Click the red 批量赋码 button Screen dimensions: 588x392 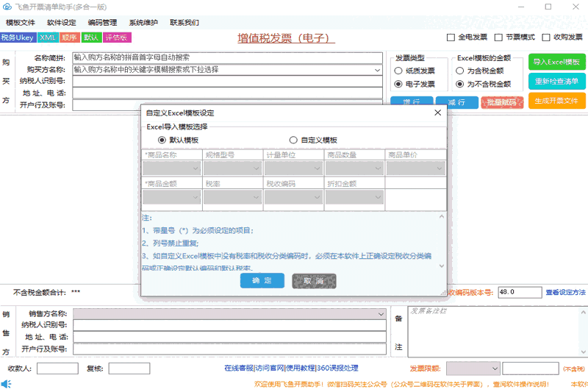[502, 102]
